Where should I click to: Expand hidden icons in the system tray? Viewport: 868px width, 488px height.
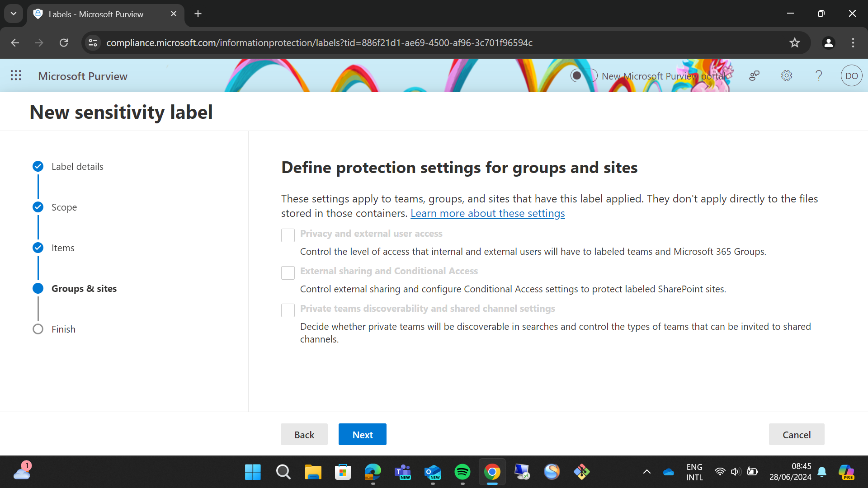pos(646,471)
